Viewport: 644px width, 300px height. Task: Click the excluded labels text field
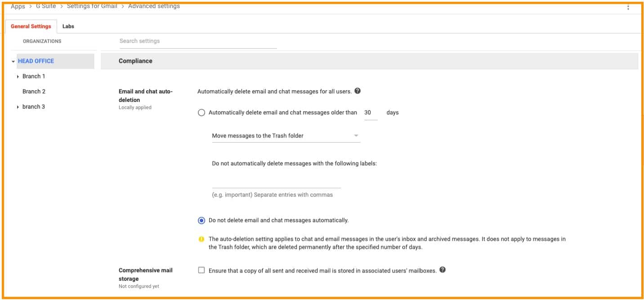pos(276,183)
